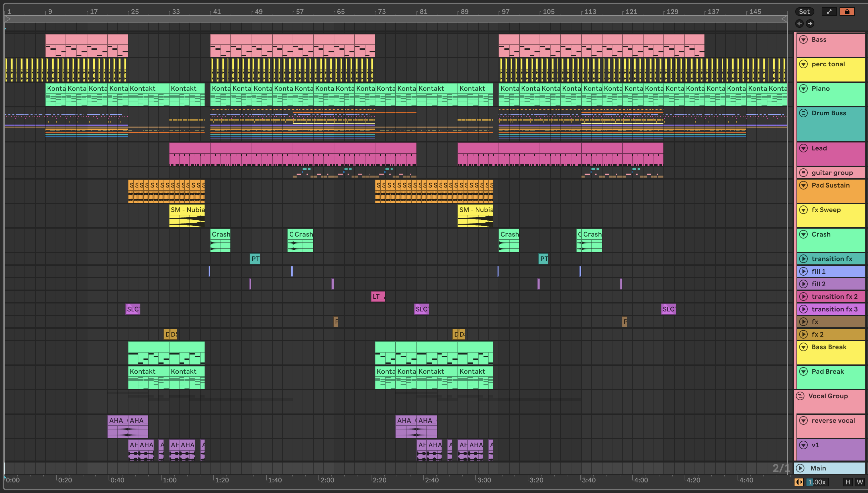Screen dimensions: 868x493
Task: Jump to next locator arrow
Action: 810,24
